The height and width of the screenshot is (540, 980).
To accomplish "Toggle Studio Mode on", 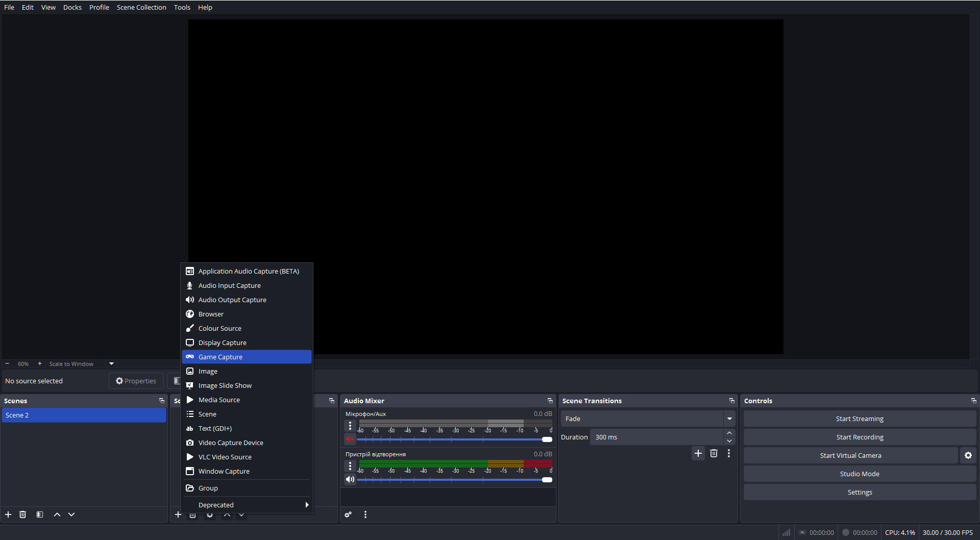I will [x=860, y=474].
